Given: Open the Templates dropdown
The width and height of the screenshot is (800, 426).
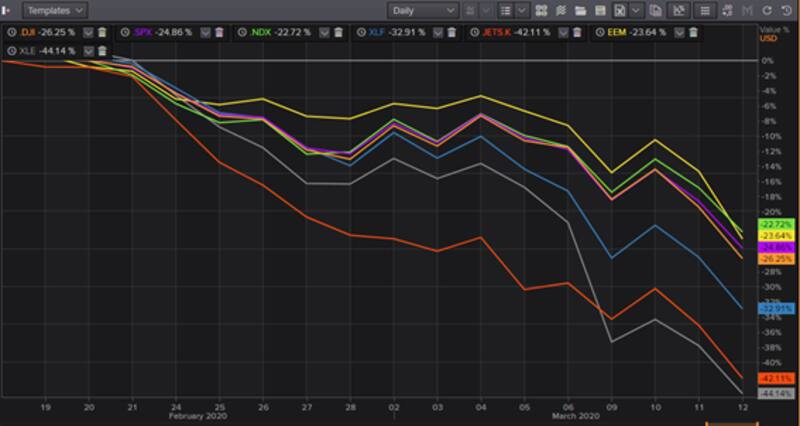Looking at the screenshot, I should click(x=54, y=11).
